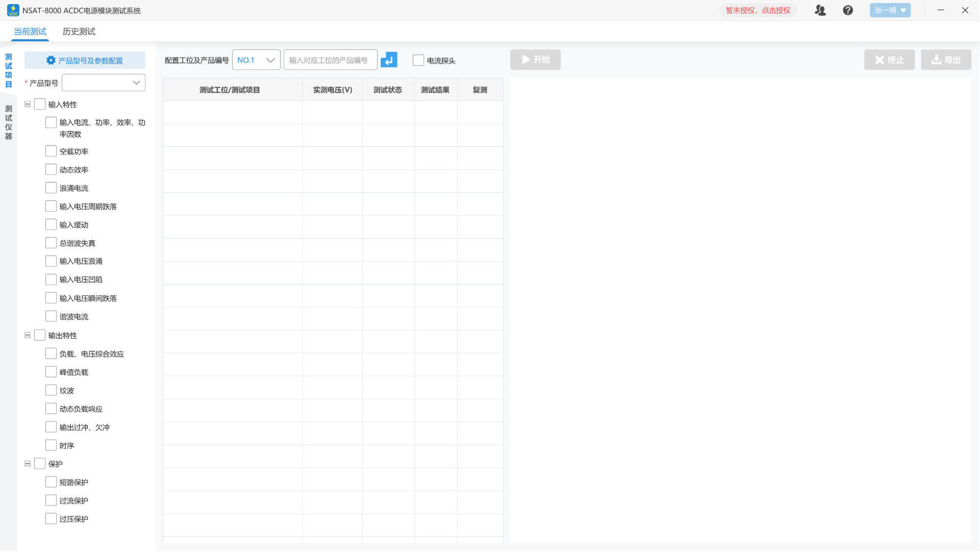Click the 导出 export button
Screen dimensions: 980x551
pyautogui.click(x=946, y=60)
